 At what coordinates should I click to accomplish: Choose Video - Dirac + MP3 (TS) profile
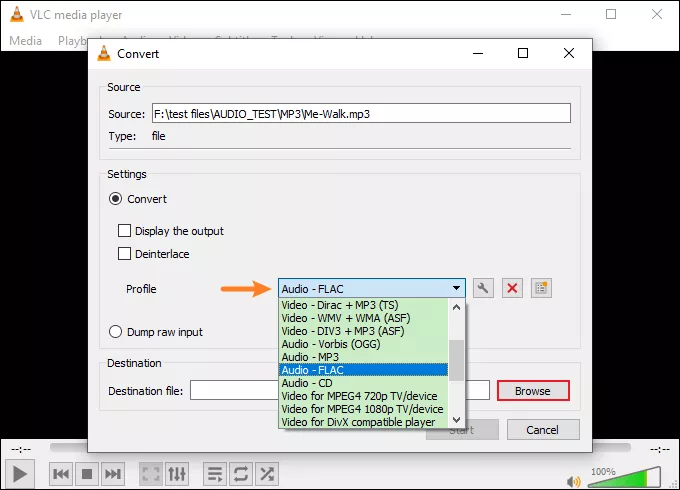coord(363,305)
